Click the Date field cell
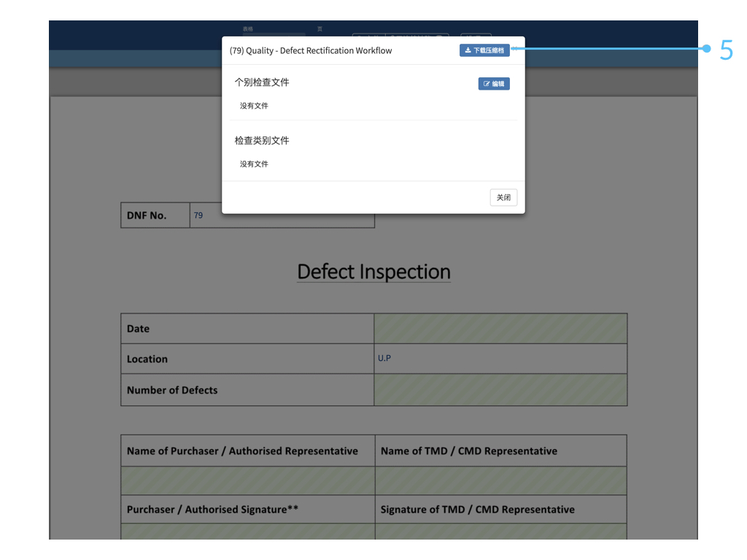The width and height of the screenshot is (747, 560). [500, 329]
